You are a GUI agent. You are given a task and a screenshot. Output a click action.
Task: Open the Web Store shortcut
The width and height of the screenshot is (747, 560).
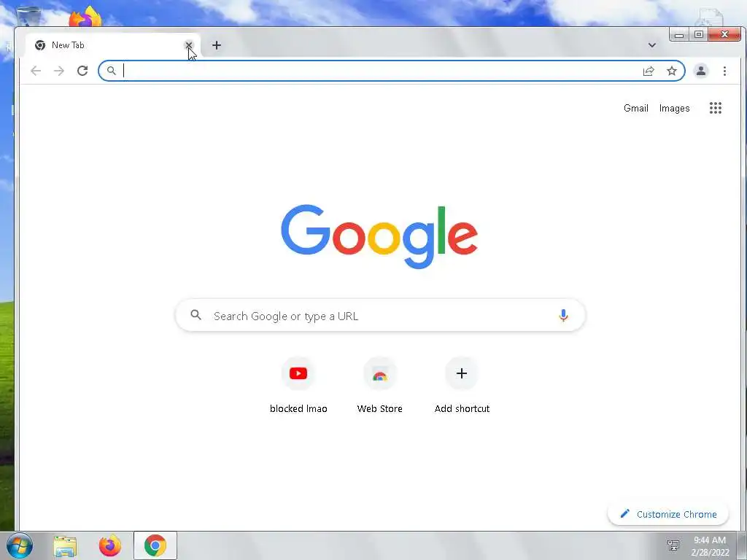pyautogui.click(x=379, y=386)
